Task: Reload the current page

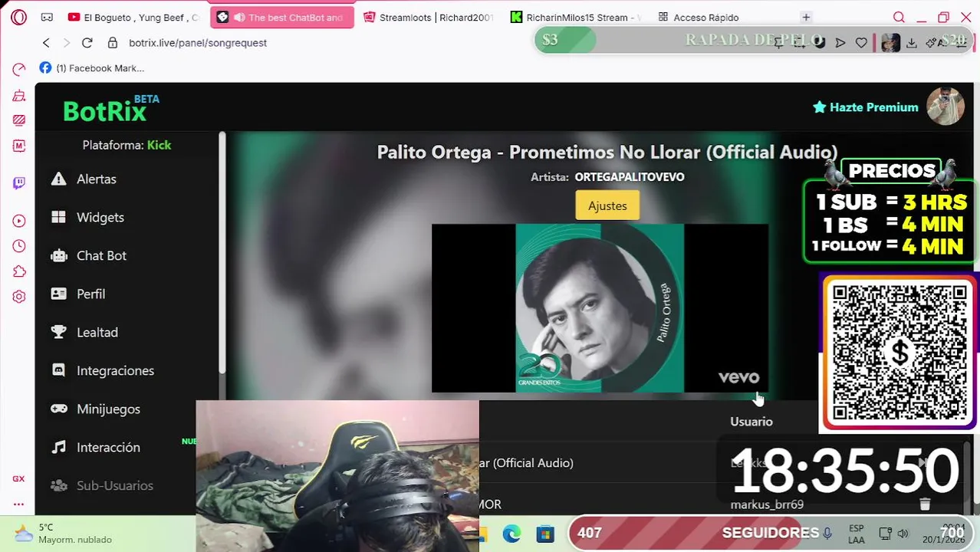Action: (x=87, y=43)
